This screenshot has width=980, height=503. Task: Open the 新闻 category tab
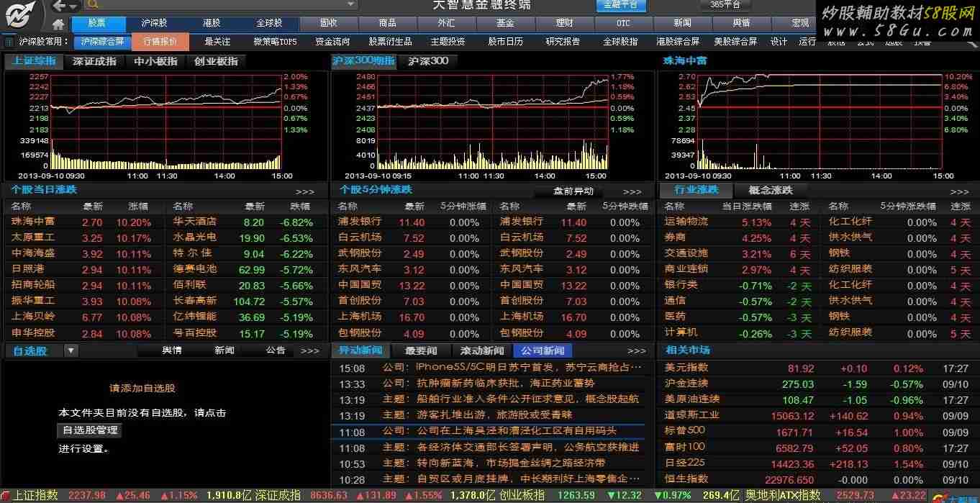point(682,23)
